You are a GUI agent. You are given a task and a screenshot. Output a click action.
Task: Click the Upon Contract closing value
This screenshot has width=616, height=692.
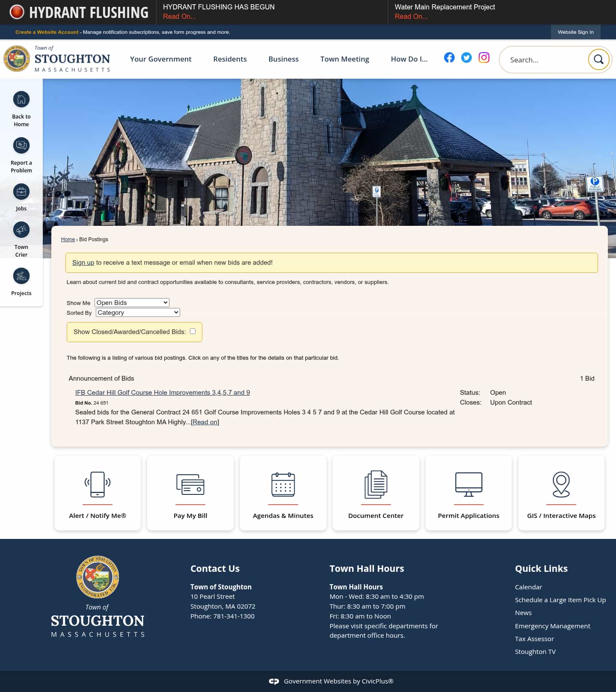point(511,402)
